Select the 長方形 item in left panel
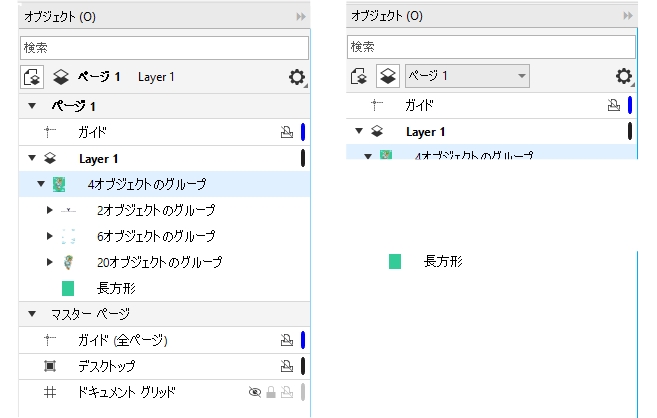Screen dimensions: 657x418 click(116, 288)
